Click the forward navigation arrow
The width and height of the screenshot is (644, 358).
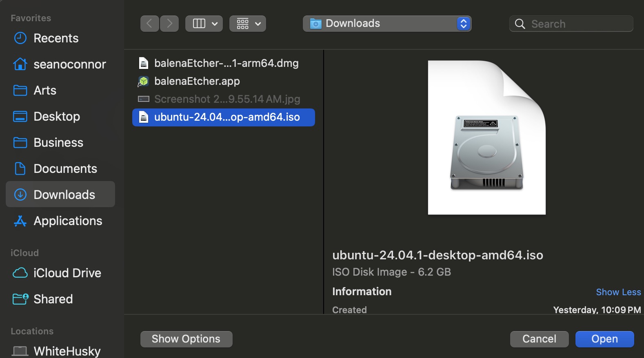[169, 24]
